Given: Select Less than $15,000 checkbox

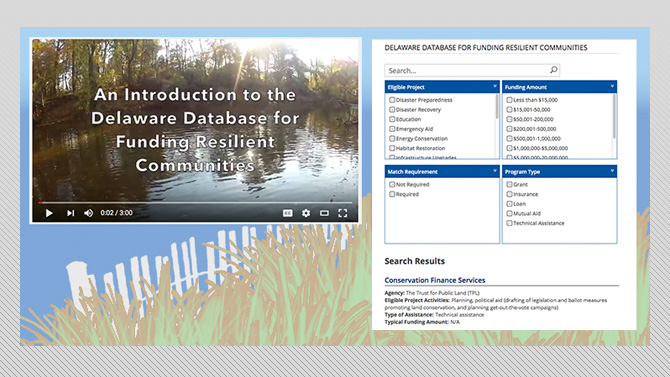Looking at the screenshot, I should click(509, 100).
